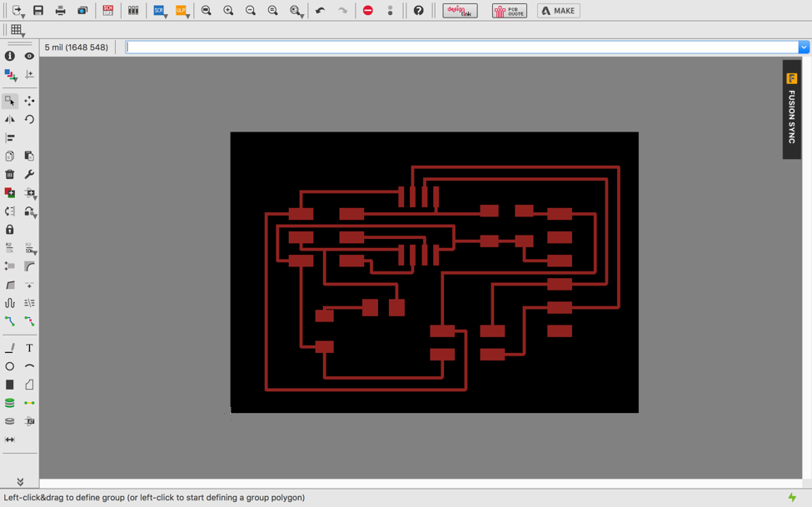The height and width of the screenshot is (507, 812).
Task: Select the Name tool
Action: tap(10, 248)
